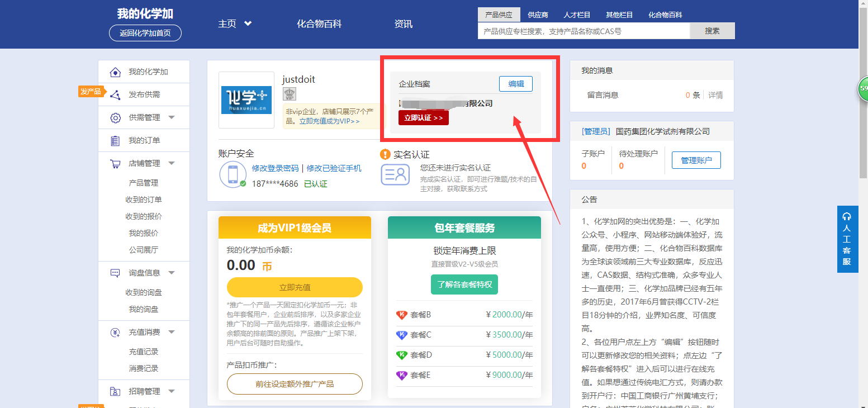Click the 编辑 button in 企业档案
This screenshot has height=408, width=868.
coord(515,84)
